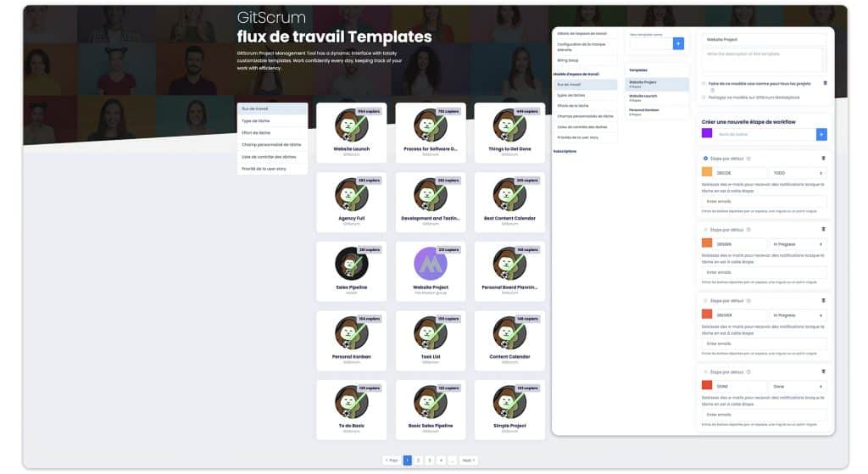Change the orange DESIGN stage color swatch
This screenshot has width=868, height=474.
pos(707,243)
